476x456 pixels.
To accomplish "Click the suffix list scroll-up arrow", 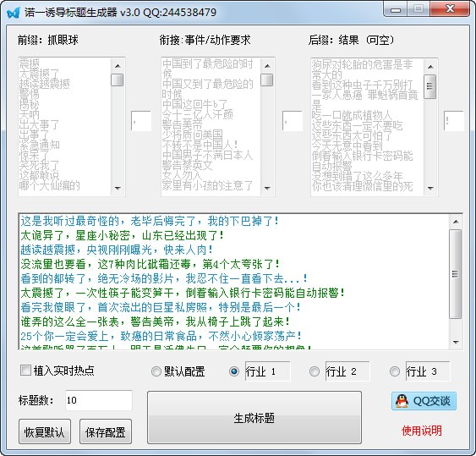I will coord(429,67).
